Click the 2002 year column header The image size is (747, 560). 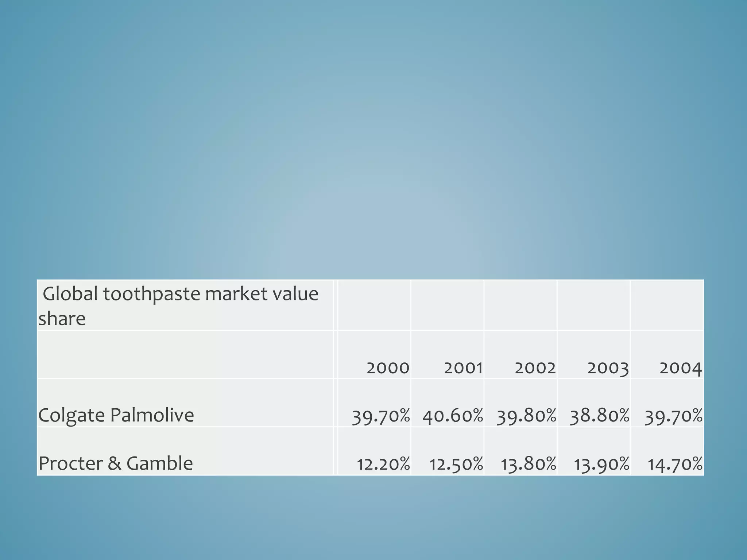pos(521,355)
